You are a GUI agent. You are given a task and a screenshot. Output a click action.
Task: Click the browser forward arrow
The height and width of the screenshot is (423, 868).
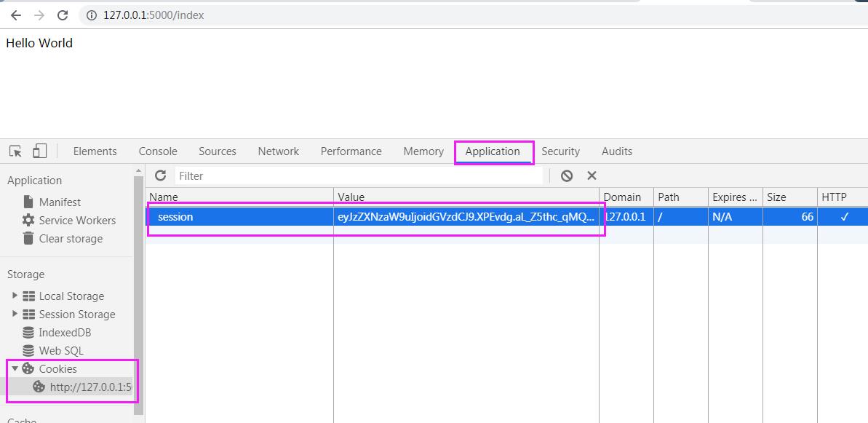click(x=39, y=15)
